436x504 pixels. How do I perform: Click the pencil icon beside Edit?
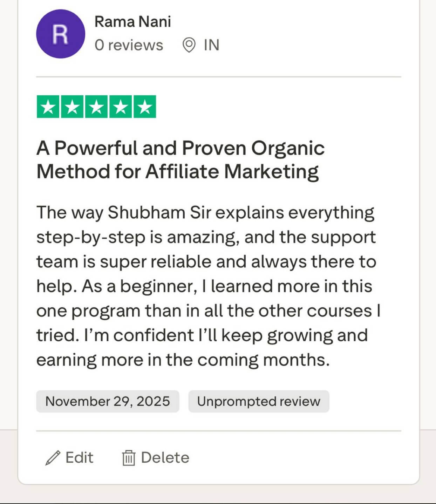[53, 458]
